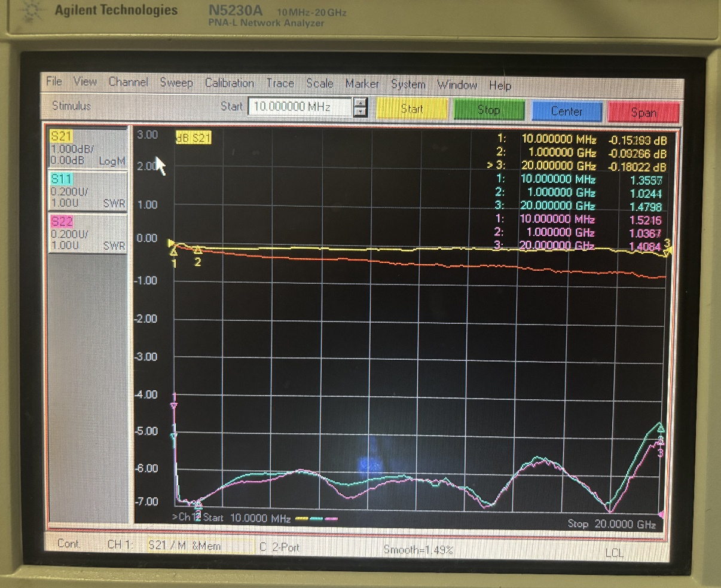Click the yellow reference level arrow at 0.00

point(172,243)
